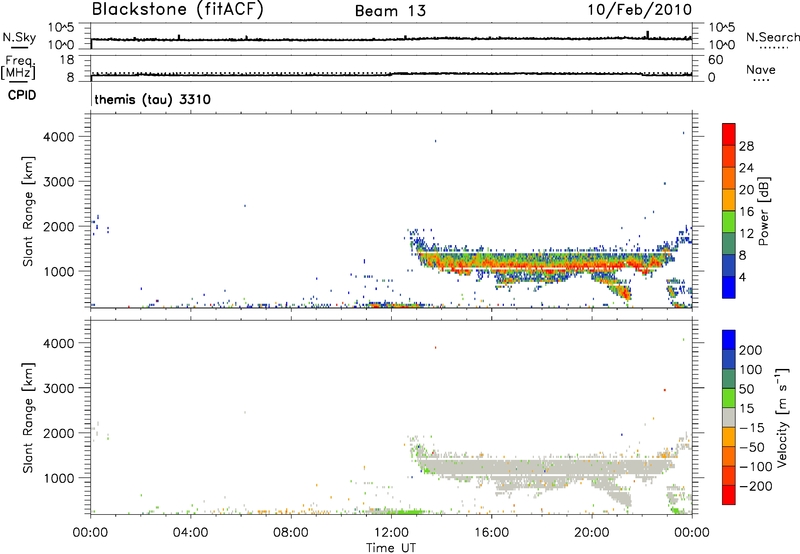
Task: Click the "Power [dB]" colorbar title
Action: pyautogui.click(x=763, y=211)
